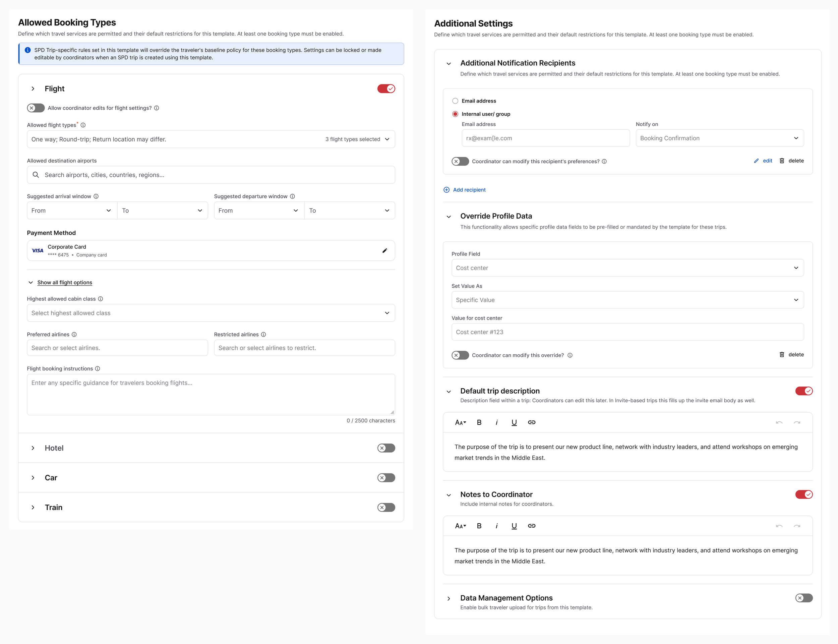Click redo in Notes to Coordinator editor
The width and height of the screenshot is (838, 644).
click(x=797, y=526)
